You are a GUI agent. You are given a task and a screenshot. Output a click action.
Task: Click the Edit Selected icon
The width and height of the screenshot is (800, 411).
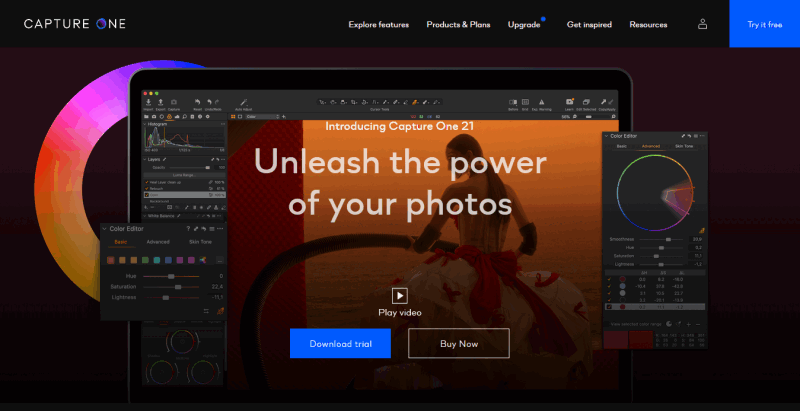(586, 104)
